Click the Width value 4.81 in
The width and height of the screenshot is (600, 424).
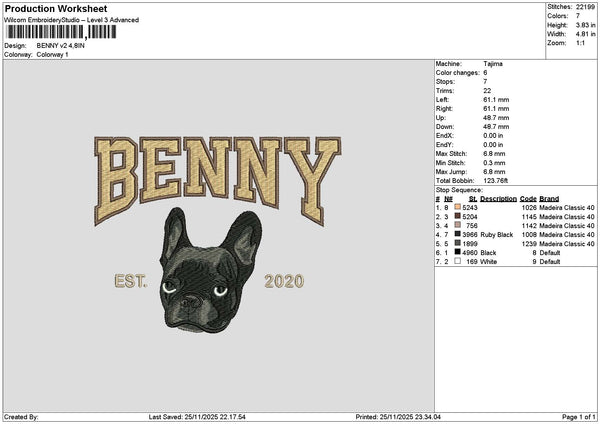click(x=586, y=34)
